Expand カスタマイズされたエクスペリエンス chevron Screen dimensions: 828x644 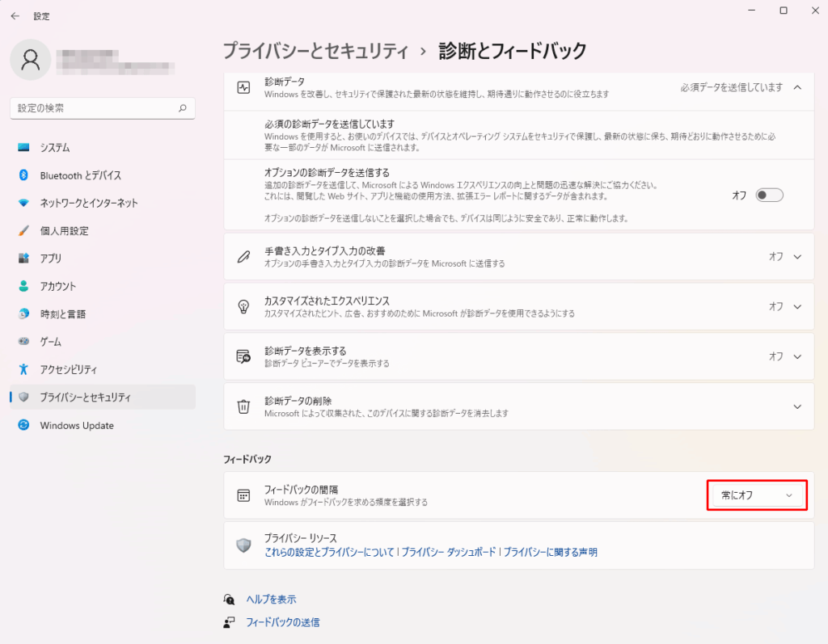(797, 307)
